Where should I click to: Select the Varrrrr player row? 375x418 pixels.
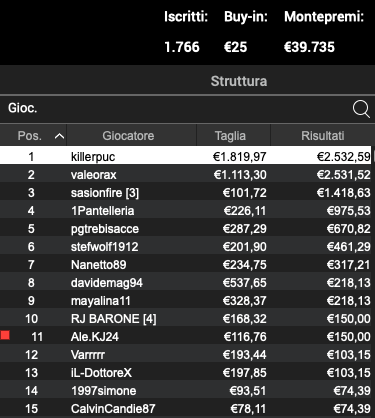(185, 354)
